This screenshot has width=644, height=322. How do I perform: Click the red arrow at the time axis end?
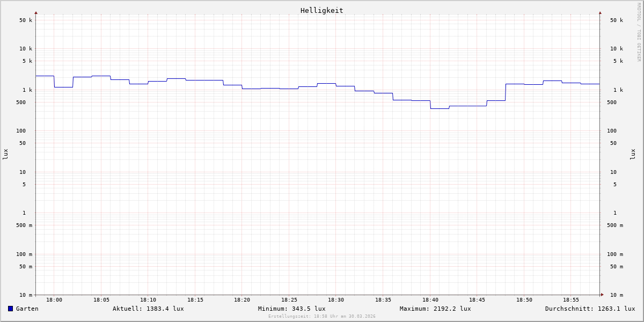point(602,295)
